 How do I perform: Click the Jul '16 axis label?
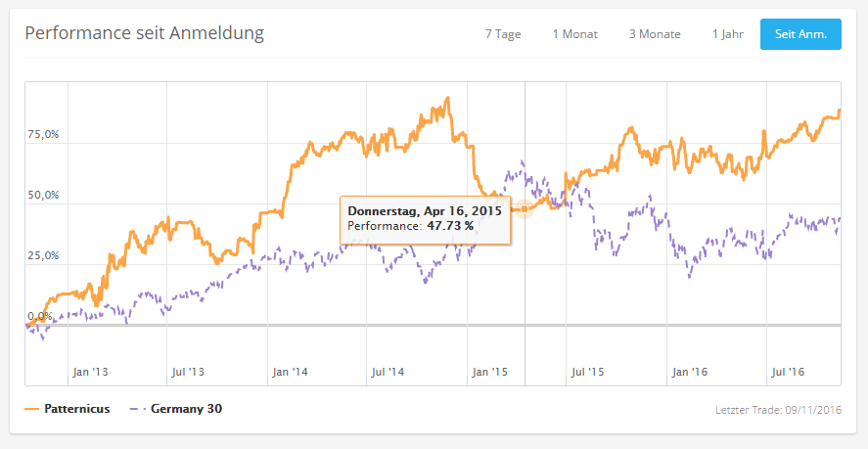789,373
